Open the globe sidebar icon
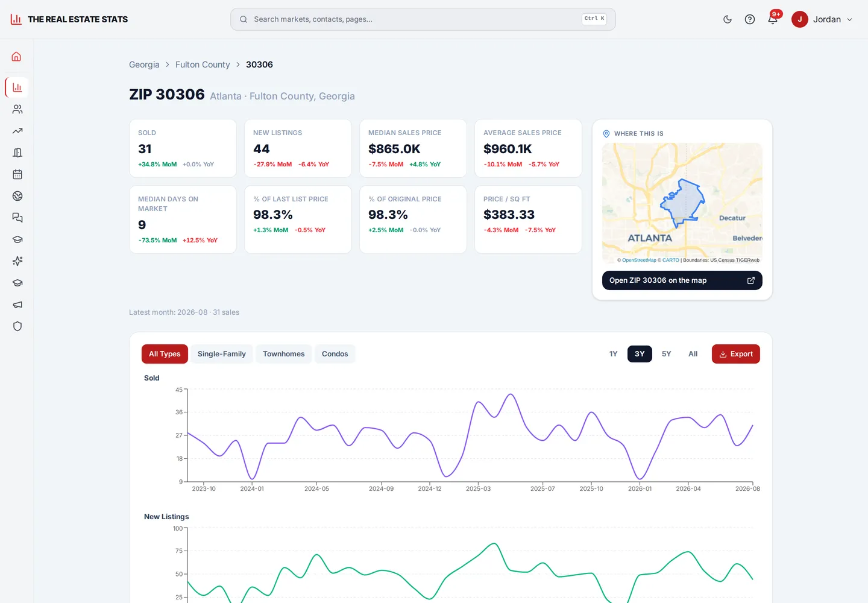This screenshot has height=603, width=868. [17, 196]
